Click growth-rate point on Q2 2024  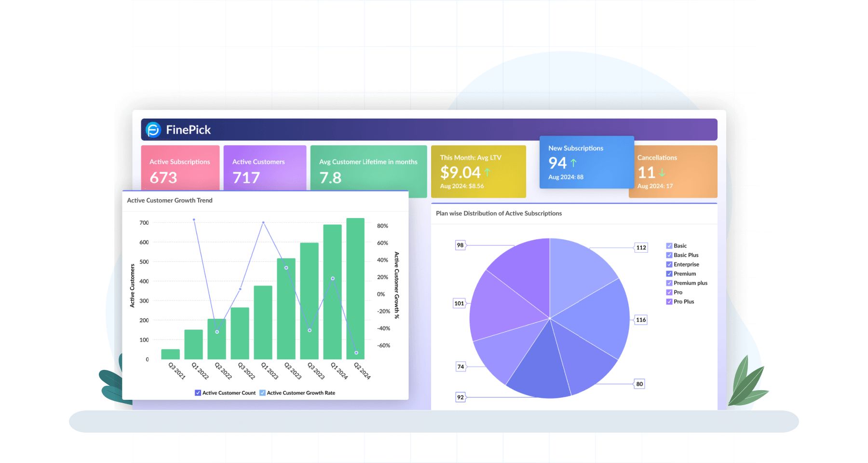tap(356, 353)
